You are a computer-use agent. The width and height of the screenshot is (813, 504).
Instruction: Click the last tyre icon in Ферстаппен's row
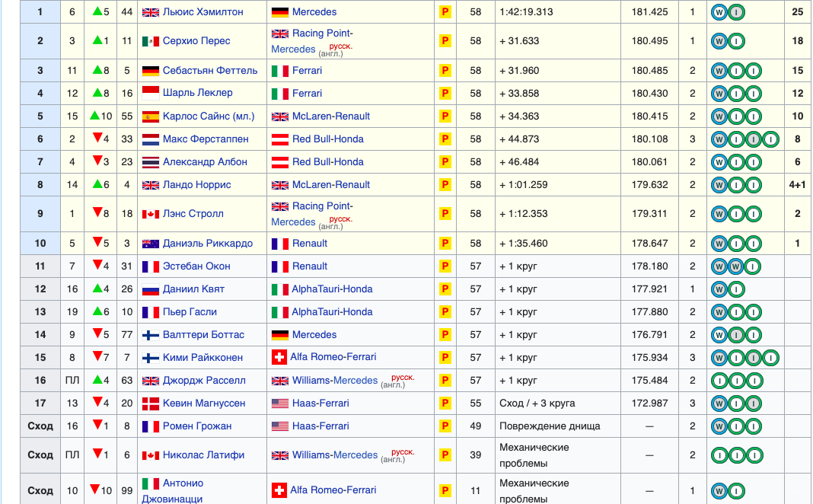[771, 139]
